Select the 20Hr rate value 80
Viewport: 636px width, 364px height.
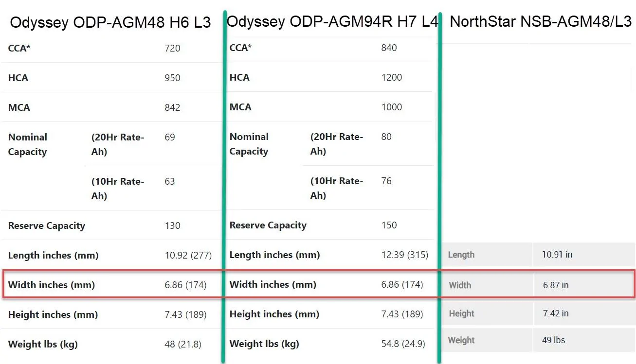tap(386, 137)
